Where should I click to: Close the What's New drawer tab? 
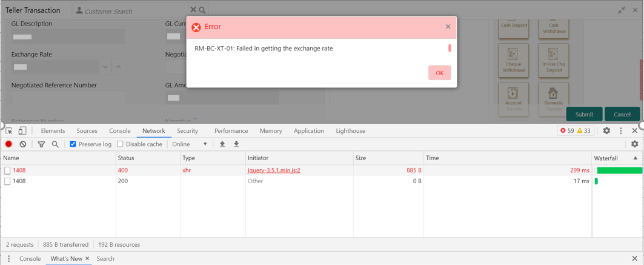click(87, 258)
